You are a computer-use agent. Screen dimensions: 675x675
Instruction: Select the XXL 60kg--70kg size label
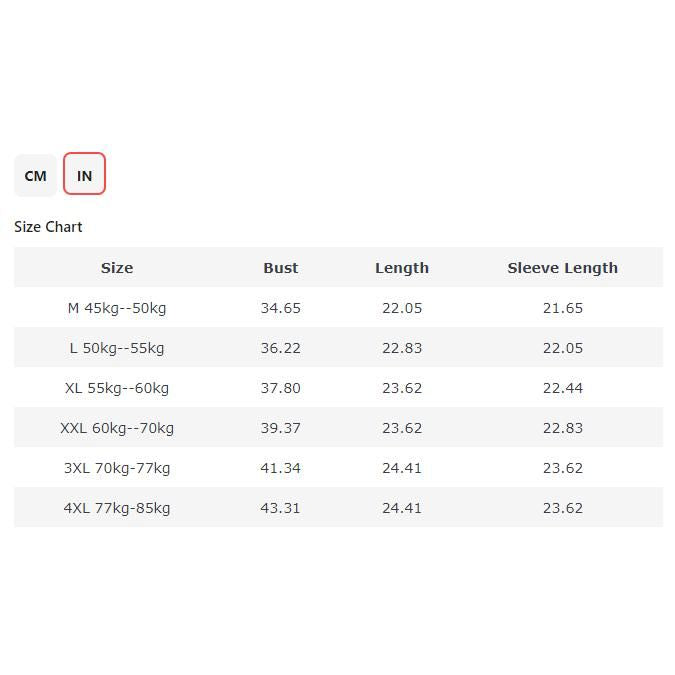coord(117,428)
